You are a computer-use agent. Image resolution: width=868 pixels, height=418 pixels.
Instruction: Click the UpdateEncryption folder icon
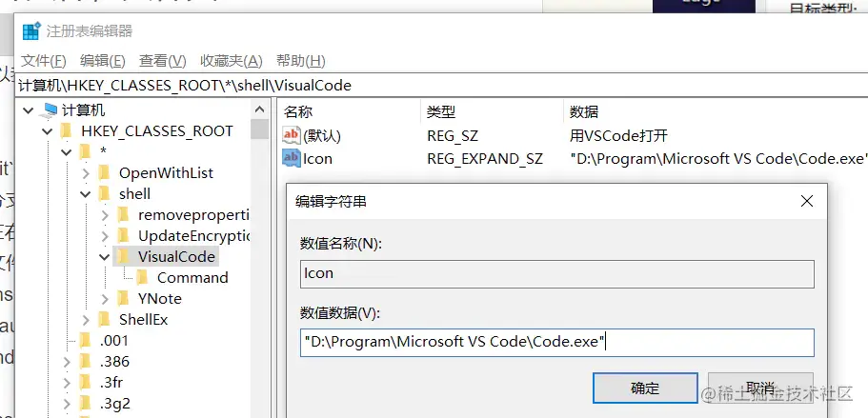pos(124,235)
